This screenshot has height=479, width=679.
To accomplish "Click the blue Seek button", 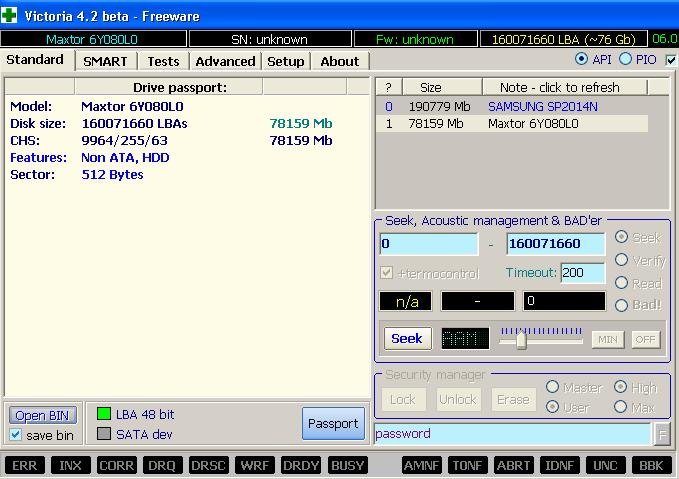I will point(407,338).
